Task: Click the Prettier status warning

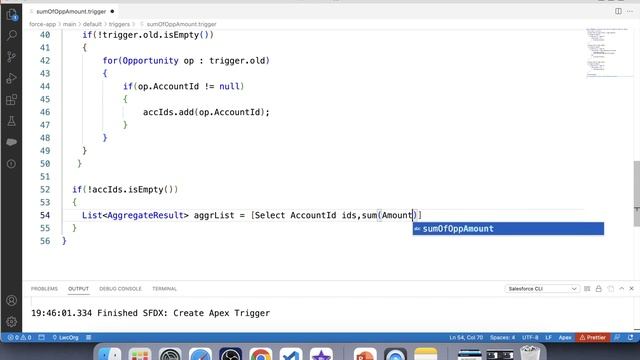Action: point(593,338)
